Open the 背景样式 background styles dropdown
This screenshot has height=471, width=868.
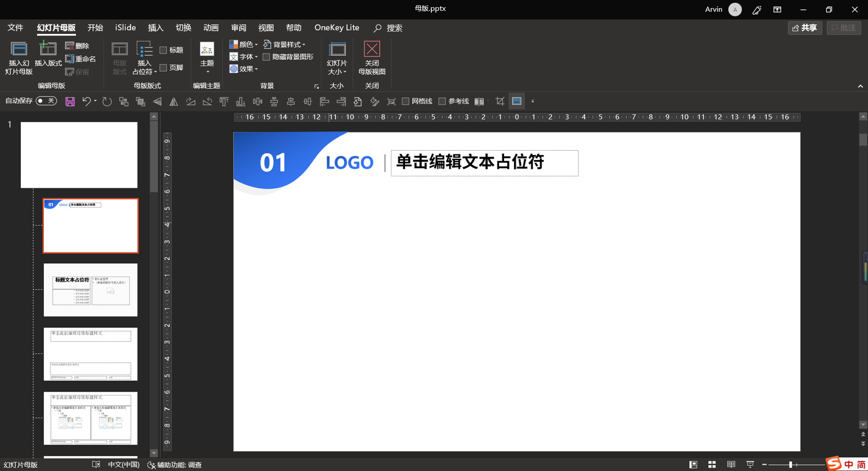(285, 44)
